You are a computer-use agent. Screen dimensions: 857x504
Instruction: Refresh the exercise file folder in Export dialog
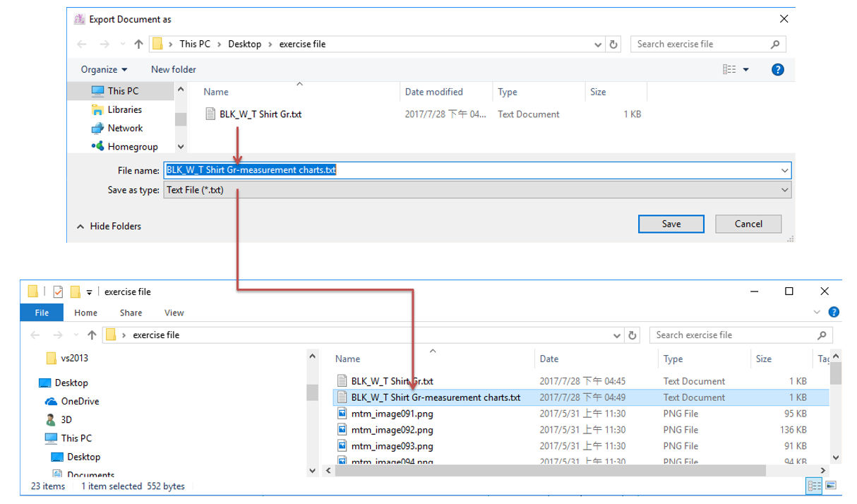(613, 44)
